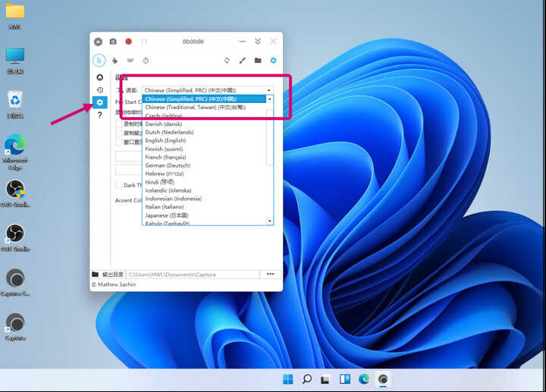Open output folder icon in toolbar
The width and height of the screenshot is (546, 392).
258,61
